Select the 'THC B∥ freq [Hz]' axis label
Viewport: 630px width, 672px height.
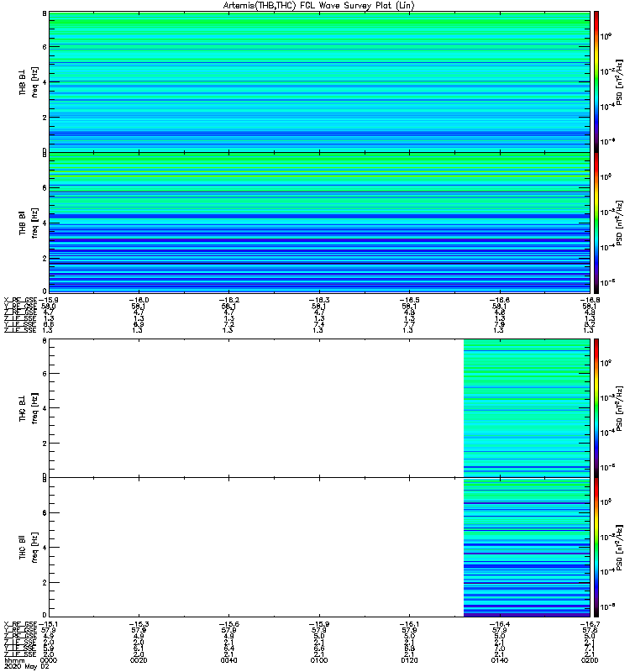click(x=29, y=548)
